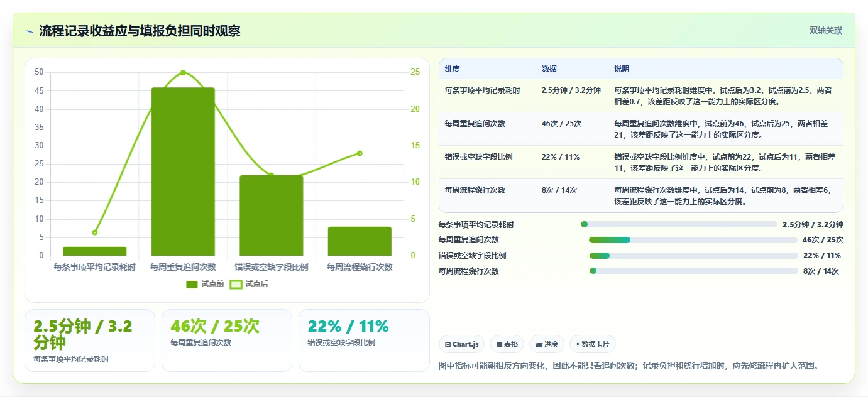Select the 表格 tag chip
The height and width of the screenshot is (397, 868).
[507, 344]
